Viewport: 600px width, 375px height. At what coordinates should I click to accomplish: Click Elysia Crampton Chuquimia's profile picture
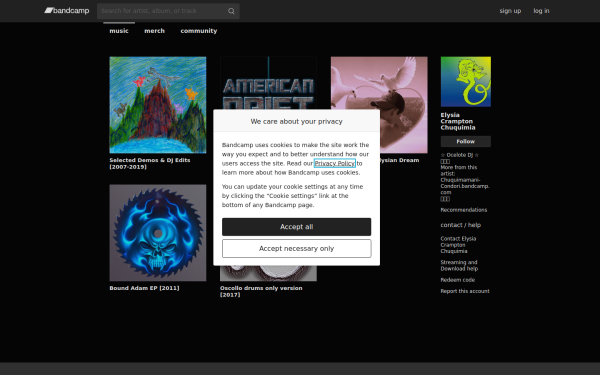click(x=466, y=82)
